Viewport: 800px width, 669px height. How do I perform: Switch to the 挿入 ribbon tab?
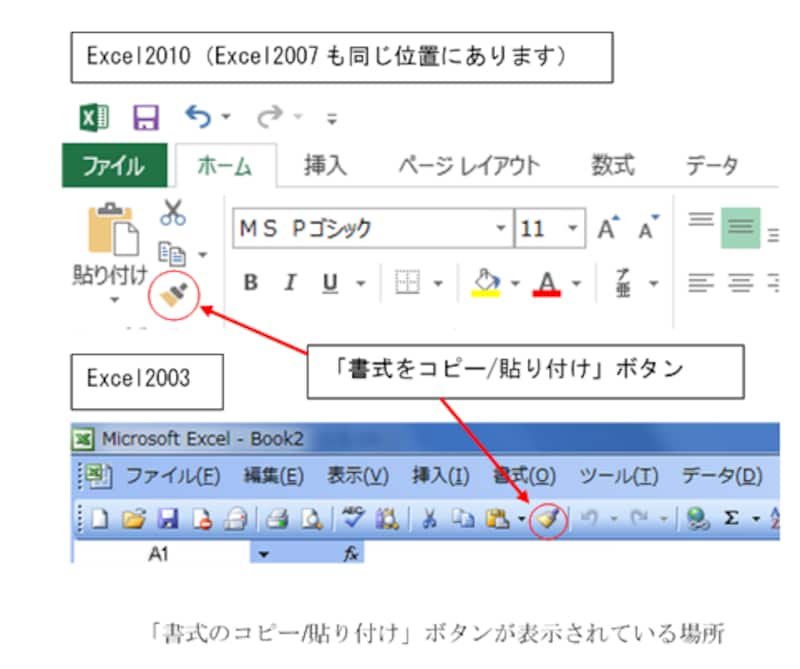[x=324, y=166]
